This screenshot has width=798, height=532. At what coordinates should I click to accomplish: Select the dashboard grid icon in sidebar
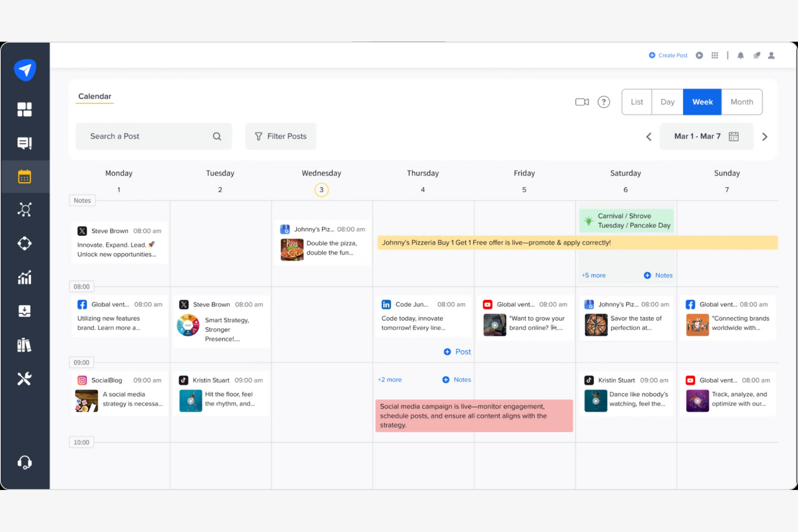pyautogui.click(x=25, y=109)
